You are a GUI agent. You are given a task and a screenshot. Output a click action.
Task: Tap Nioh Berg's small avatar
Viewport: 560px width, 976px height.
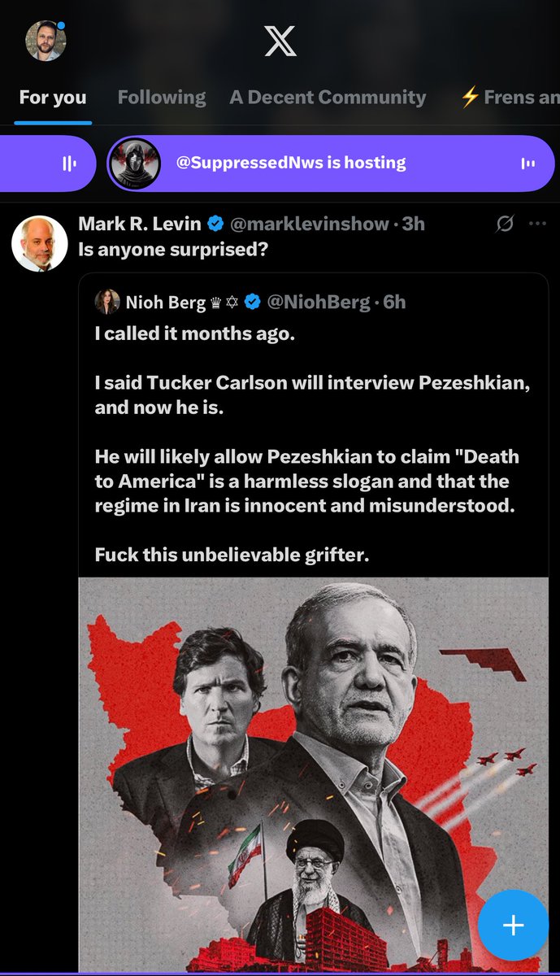107,302
